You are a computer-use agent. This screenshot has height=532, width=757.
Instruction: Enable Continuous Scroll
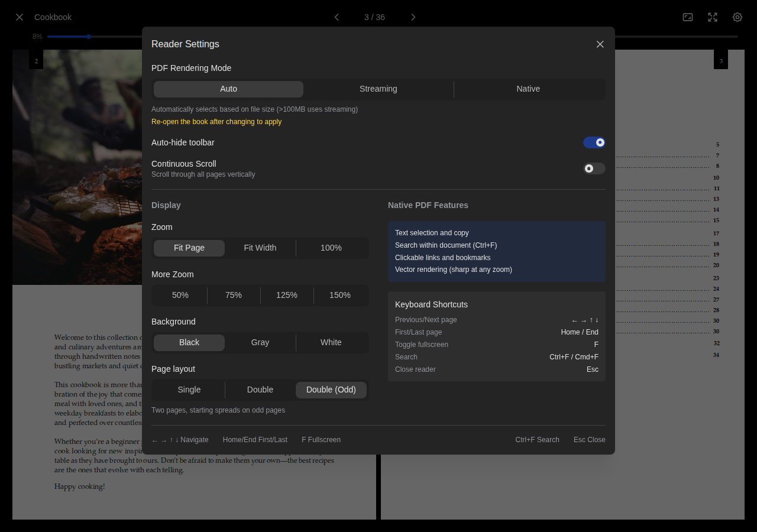[594, 168]
